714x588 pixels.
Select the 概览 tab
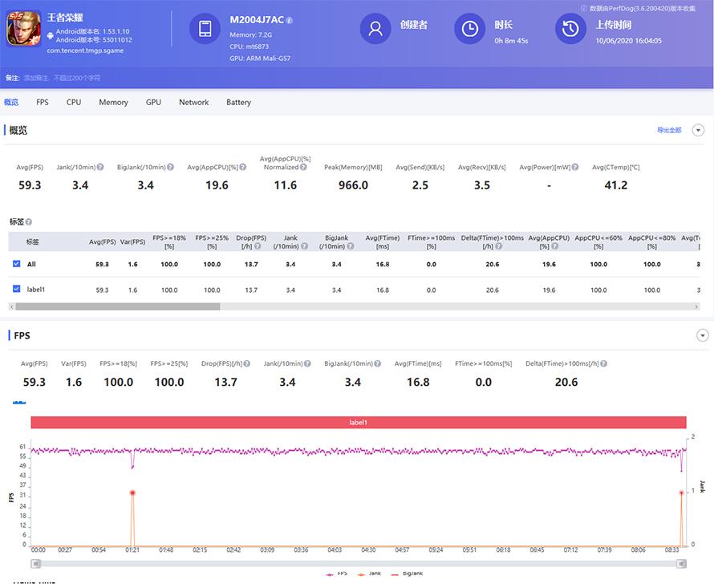click(x=11, y=103)
